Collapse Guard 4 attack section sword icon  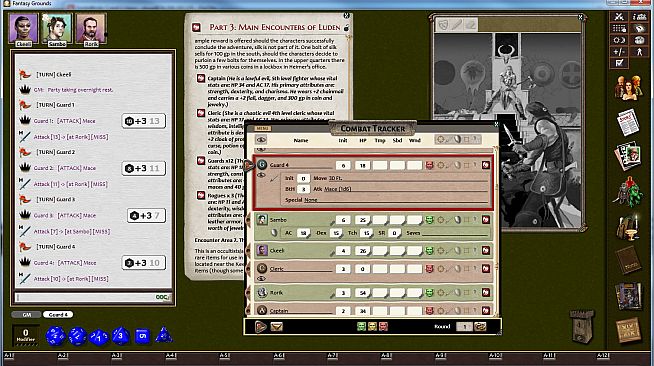coord(274,179)
